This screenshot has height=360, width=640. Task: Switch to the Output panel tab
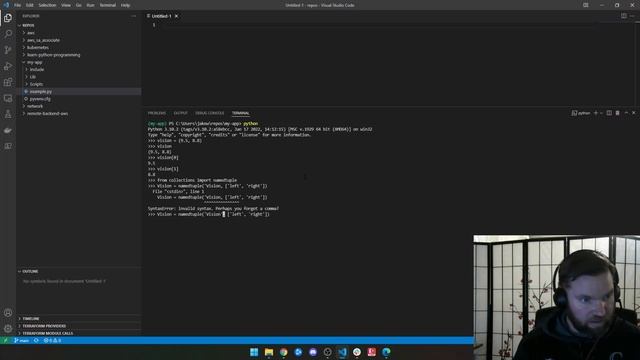[180, 113]
